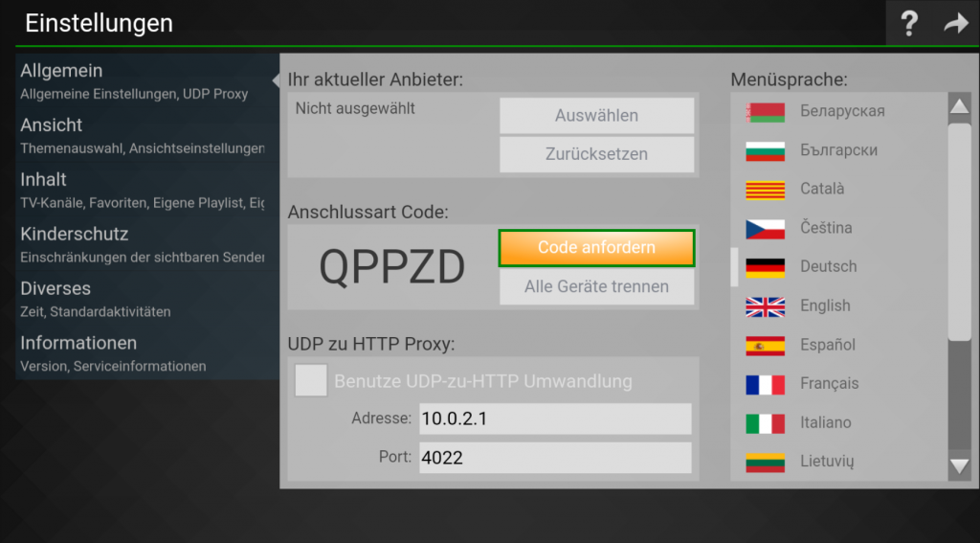Click the Adresse input field

pyautogui.click(x=555, y=419)
